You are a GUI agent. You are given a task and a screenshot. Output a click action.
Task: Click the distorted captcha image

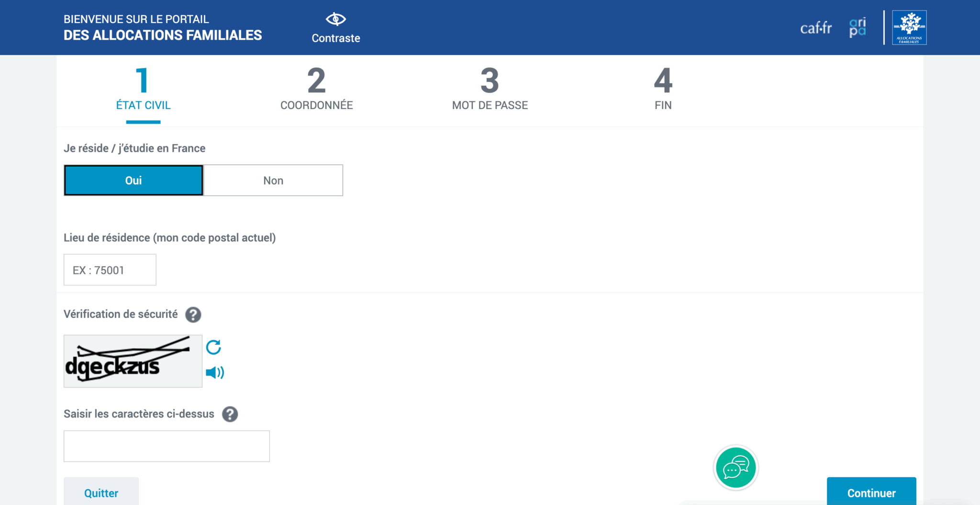click(133, 361)
